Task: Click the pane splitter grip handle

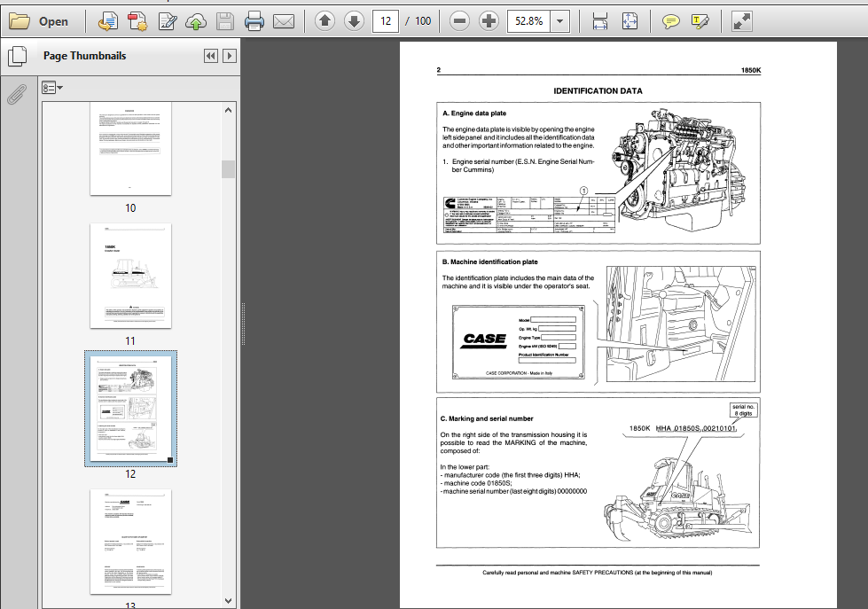Action: click(x=243, y=324)
